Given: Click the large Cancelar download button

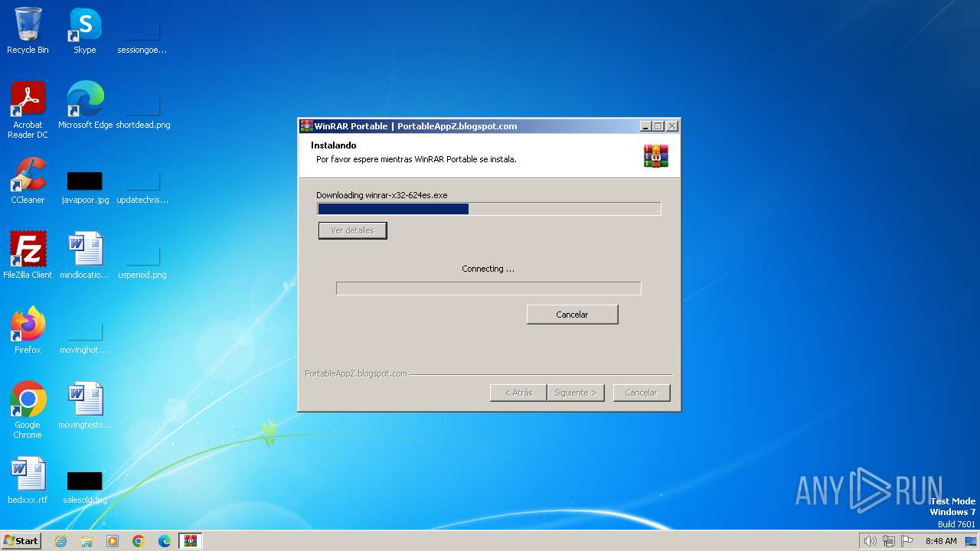Looking at the screenshot, I should (573, 315).
